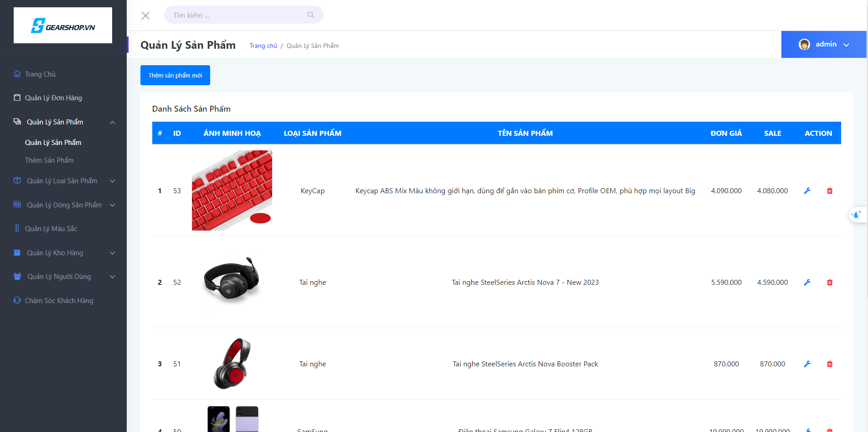868x432 pixels.
Task: Focus the Tìm kiếm search field
Action: click(x=244, y=15)
